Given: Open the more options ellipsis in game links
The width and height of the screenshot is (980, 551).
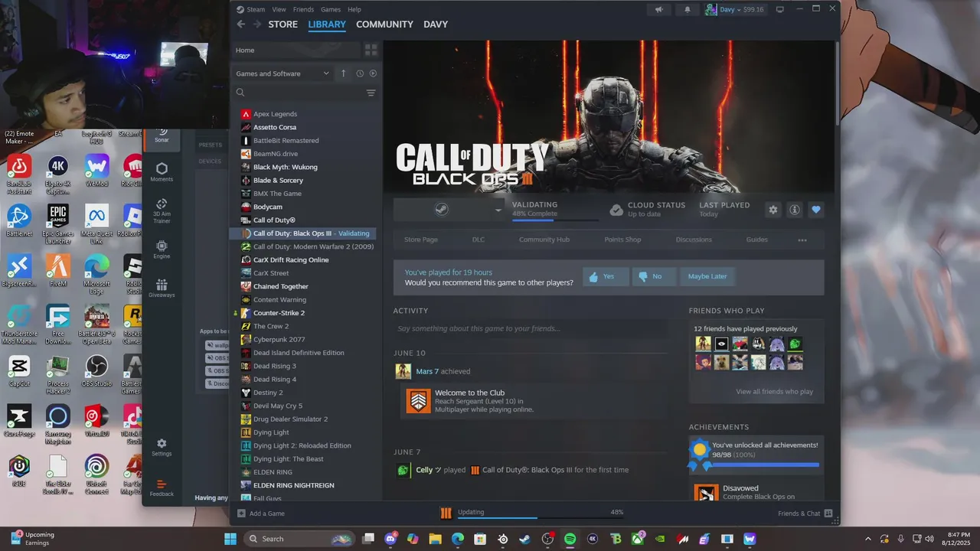Looking at the screenshot, I should 802,240.
